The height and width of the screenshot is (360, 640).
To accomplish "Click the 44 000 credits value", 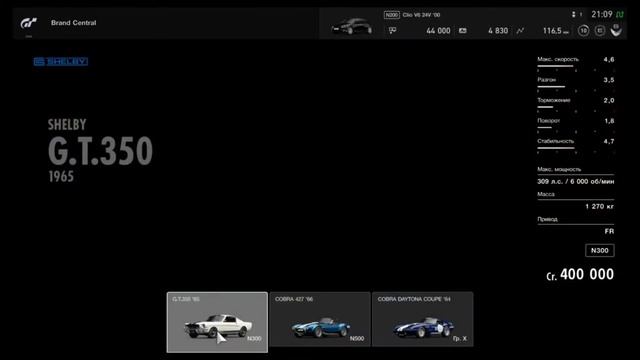I will 438,31.
